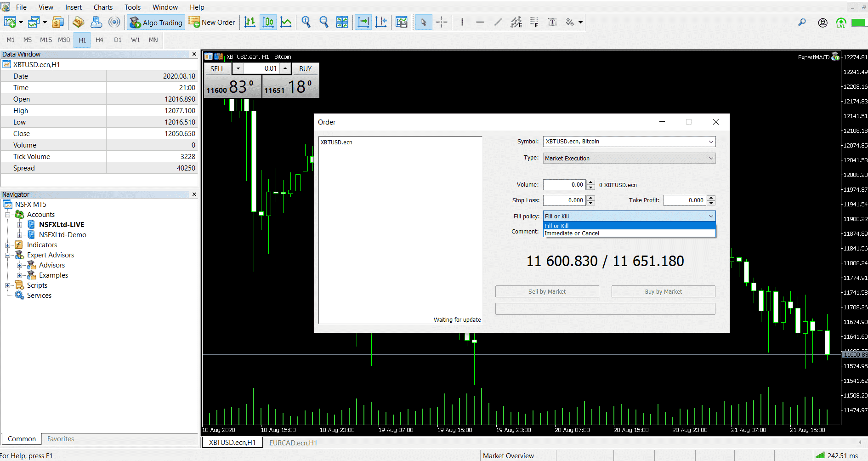Switch chart to bar chart view

tap(250, 22)
